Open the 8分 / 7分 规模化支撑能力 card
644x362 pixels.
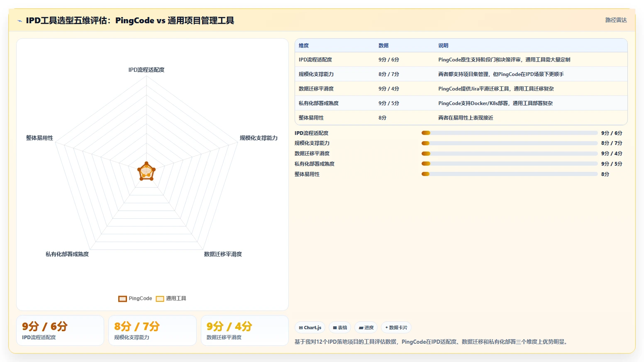tap(152, 330)
